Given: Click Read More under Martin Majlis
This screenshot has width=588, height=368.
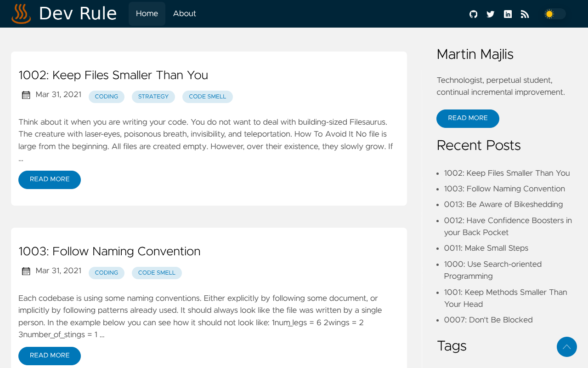Looking at the screenshot, I should click(x=468, y=119).
